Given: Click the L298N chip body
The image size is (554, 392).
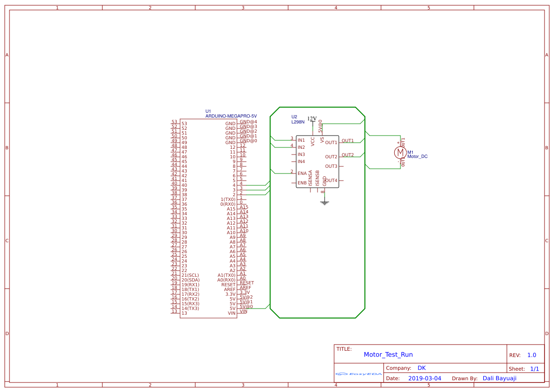Looking at the screenshot, I should click(x=317, y=162).
